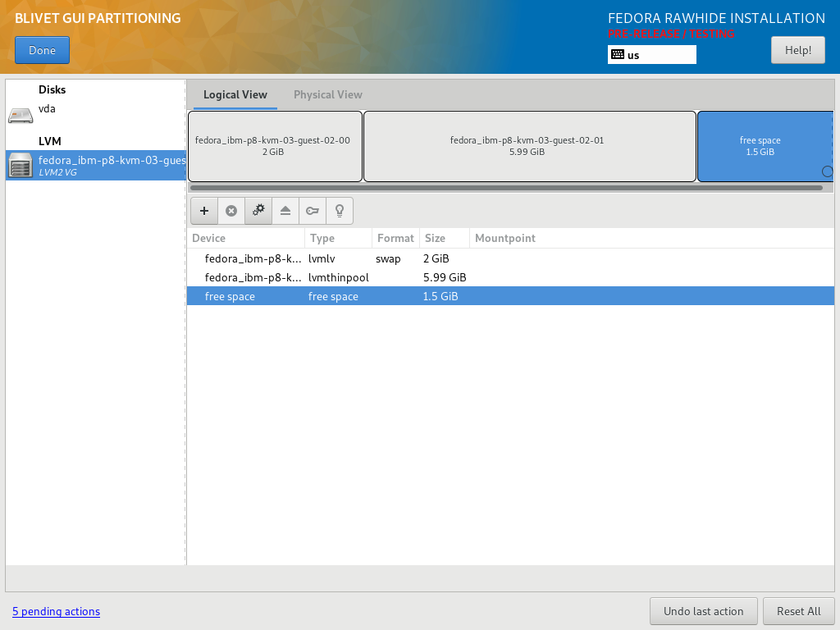Select the guest-02-01 5.99 GiB block
Viewport: 840px width, 630px height.
tap(529, 146)
